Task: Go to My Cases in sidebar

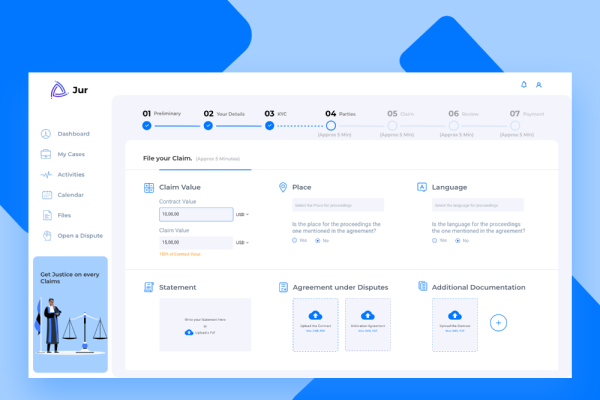Action: (x=71, y=154)
